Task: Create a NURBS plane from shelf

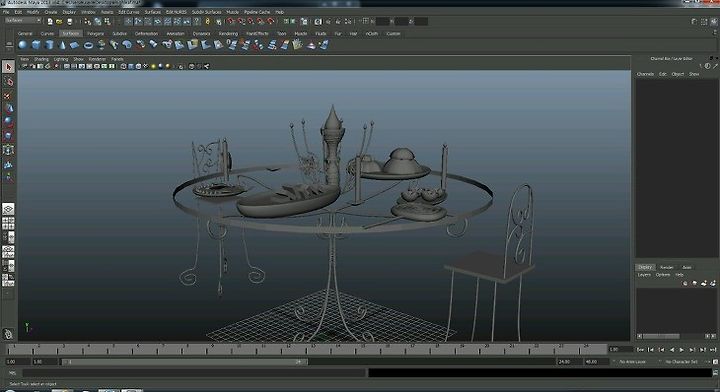Action: tap(74, 45)
